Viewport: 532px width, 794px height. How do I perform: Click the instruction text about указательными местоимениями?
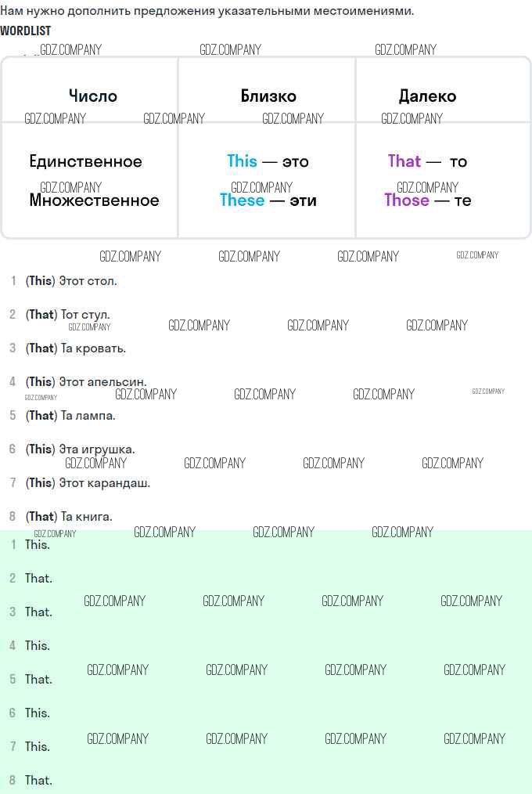[207, 11]
